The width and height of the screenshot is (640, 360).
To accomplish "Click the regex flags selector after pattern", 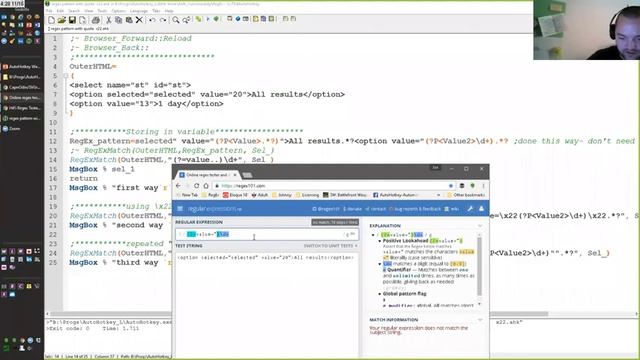I will click(349, 234).
